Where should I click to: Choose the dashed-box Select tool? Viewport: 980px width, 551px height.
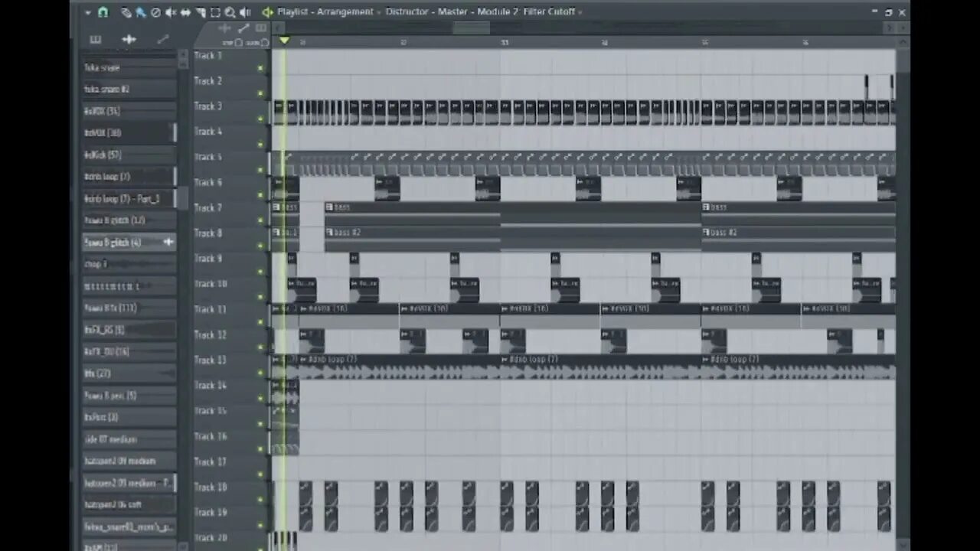tap(215, 12)
